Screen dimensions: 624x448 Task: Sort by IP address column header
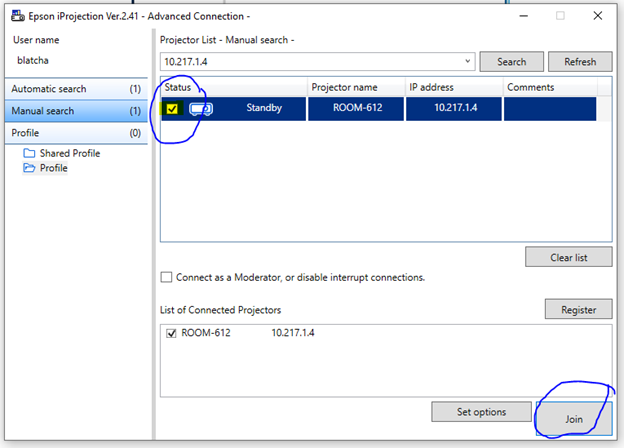(454, 87)
